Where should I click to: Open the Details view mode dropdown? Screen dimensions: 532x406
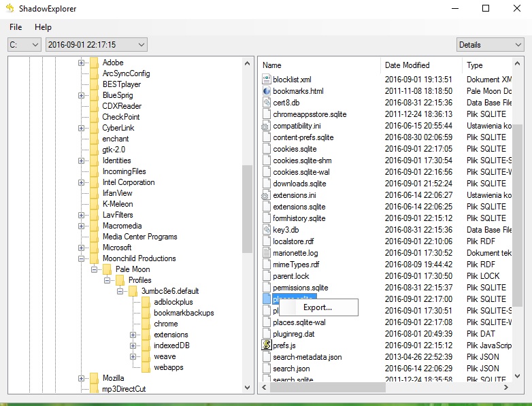(x=490, y=45)
